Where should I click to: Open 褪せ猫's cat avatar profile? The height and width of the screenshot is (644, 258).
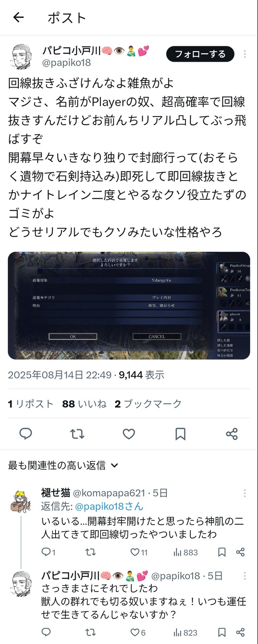pyautogui.click(x=20, y=501)
